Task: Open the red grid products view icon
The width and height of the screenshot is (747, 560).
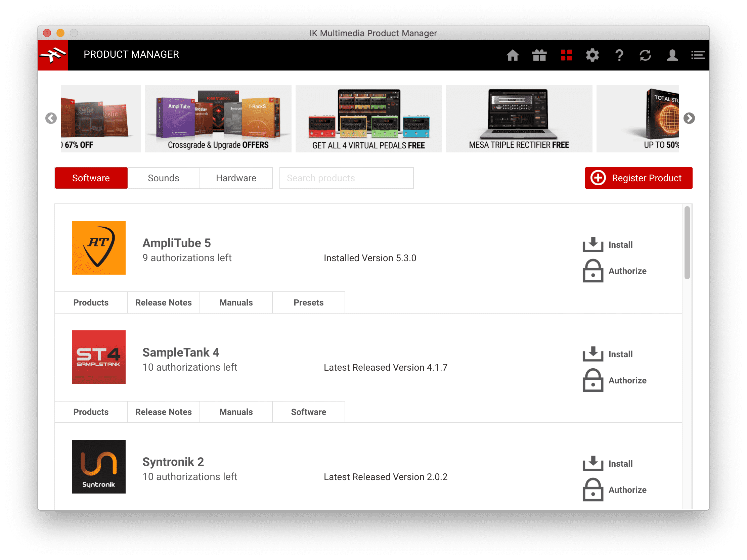Action: 566,55
